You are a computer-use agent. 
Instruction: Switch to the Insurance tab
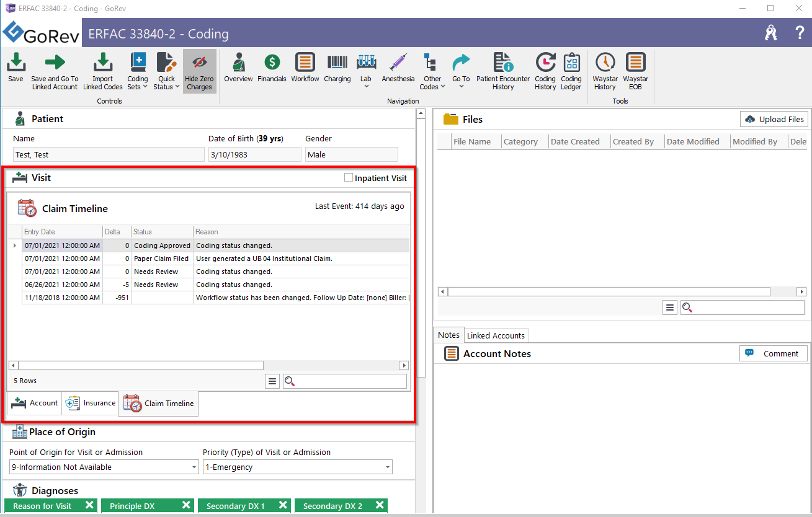pyautogui.click(x=91, y=403)
